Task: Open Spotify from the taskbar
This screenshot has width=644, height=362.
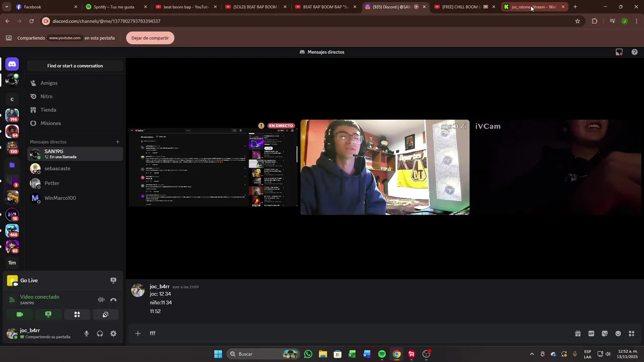Action: click(382, 354)
